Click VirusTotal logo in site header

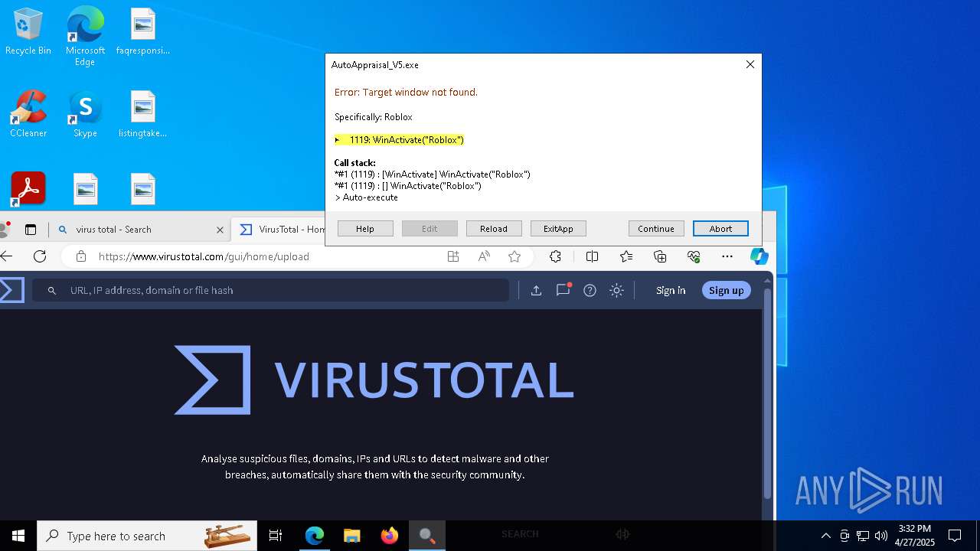11,290
